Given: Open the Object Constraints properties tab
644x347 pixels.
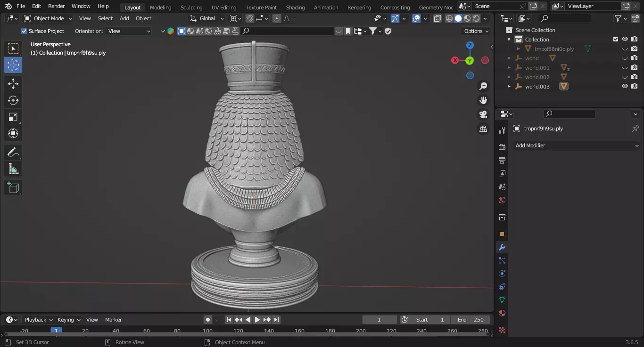Looking at the screenshot, I should coord(502,287).
